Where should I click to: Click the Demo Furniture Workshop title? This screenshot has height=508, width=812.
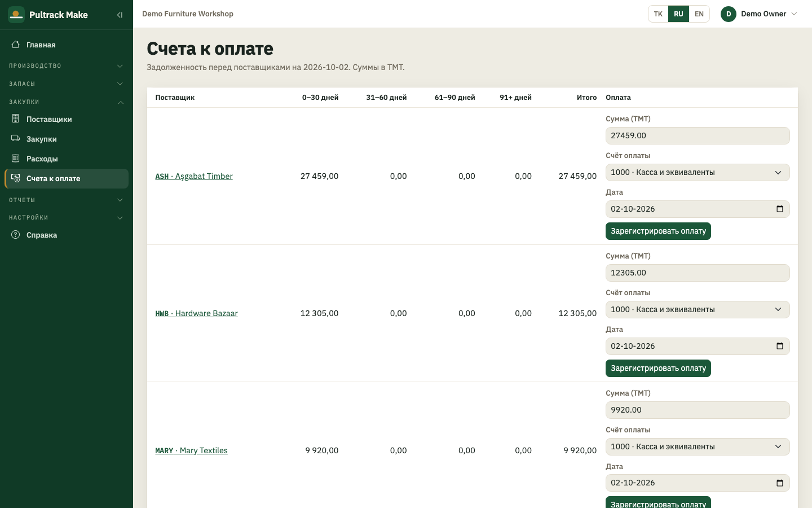tap(188, 14)
